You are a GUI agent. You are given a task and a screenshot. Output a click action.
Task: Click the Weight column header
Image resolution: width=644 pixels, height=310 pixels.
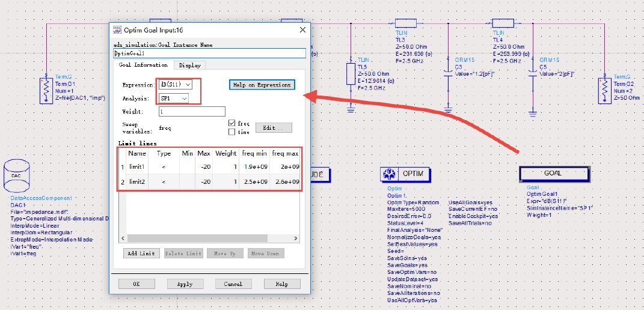click(x=226, y=153)
